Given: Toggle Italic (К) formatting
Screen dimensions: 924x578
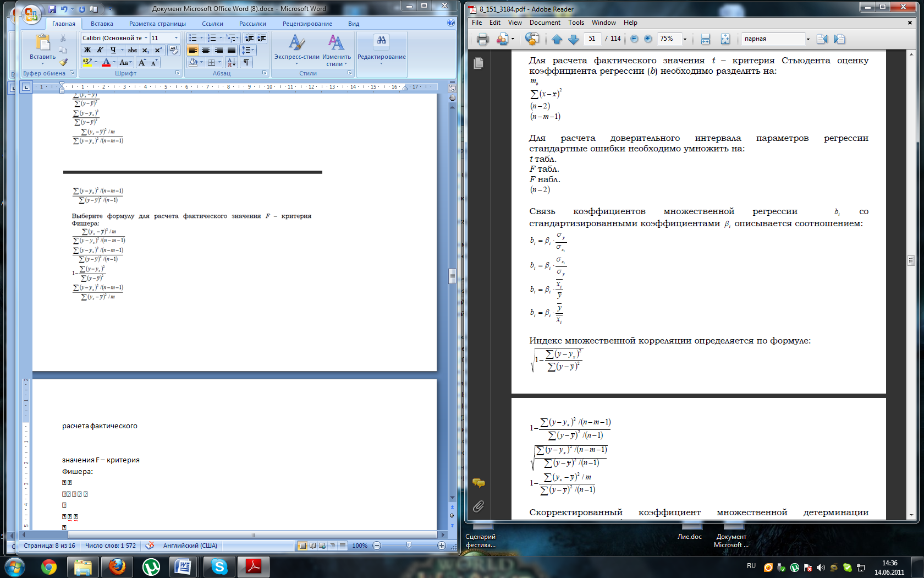Looking at the screenshot, I should pyautogui.click(x=100, y=50).
